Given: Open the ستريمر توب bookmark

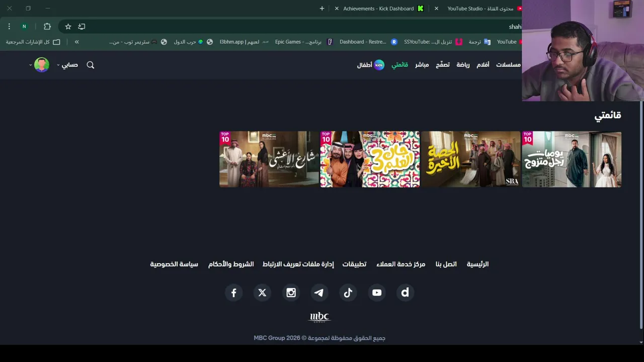Looking at the screenshot, I should coord(138,42).
